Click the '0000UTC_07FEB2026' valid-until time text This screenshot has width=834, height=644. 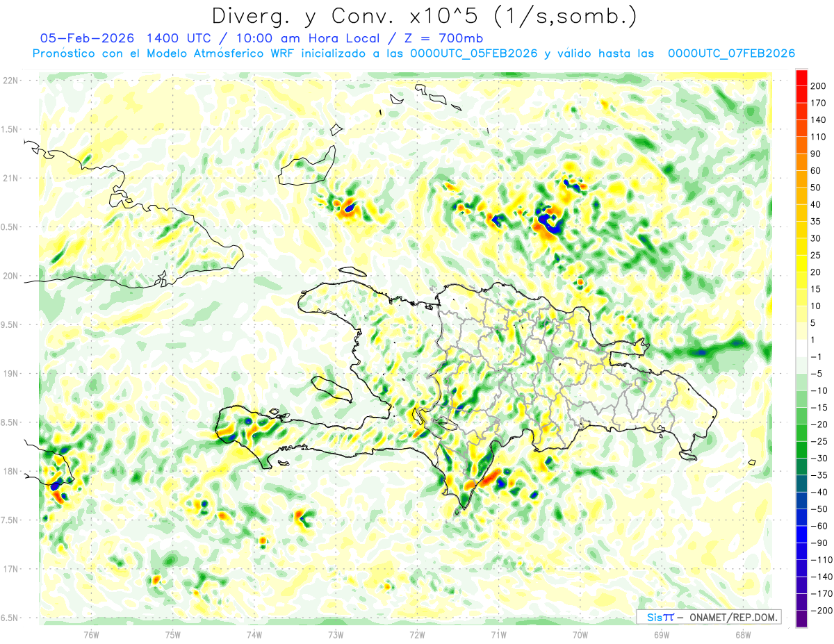tap(731, 53)
